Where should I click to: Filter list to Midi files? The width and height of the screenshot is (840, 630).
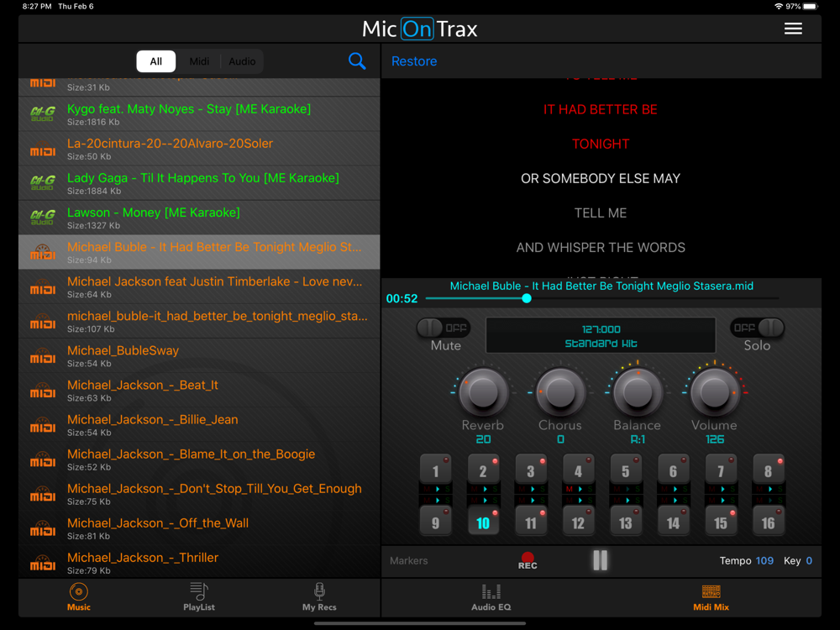(x=199, y=61)
